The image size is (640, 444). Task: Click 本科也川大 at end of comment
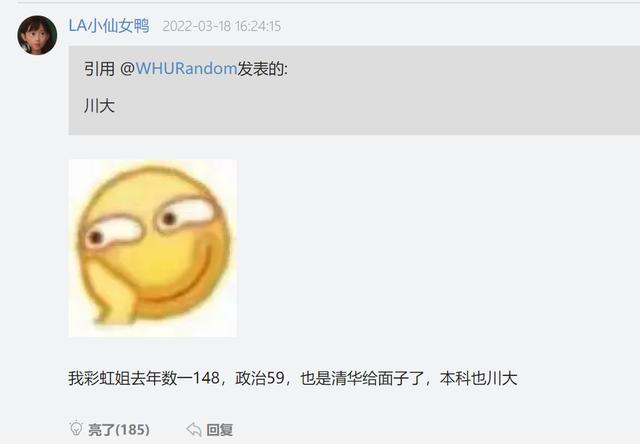(479, 378)
